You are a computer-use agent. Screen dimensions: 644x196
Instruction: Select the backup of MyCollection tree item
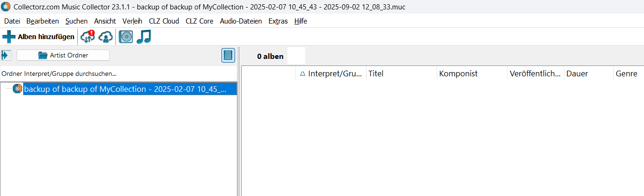tap(125, 89)
